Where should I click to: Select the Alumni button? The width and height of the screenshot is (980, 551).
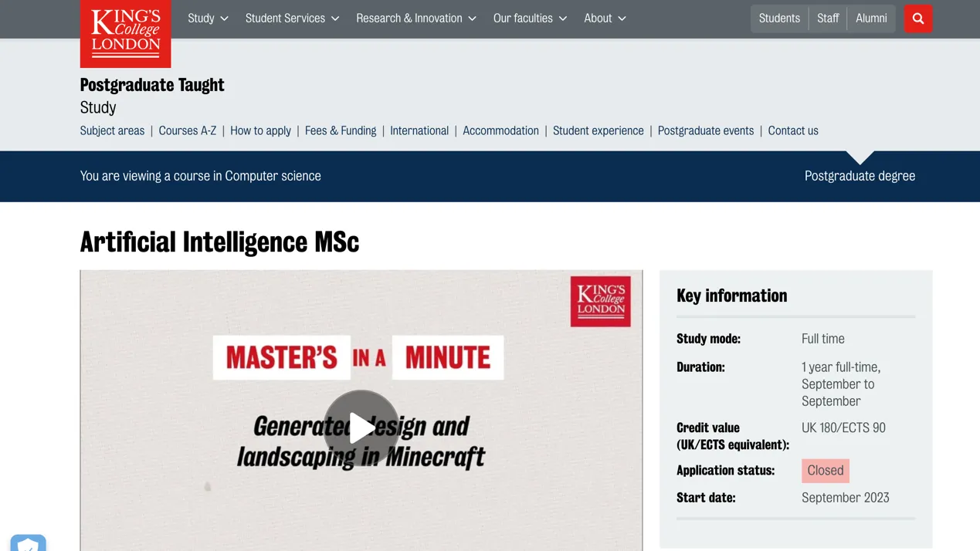[x=871, y=19]
